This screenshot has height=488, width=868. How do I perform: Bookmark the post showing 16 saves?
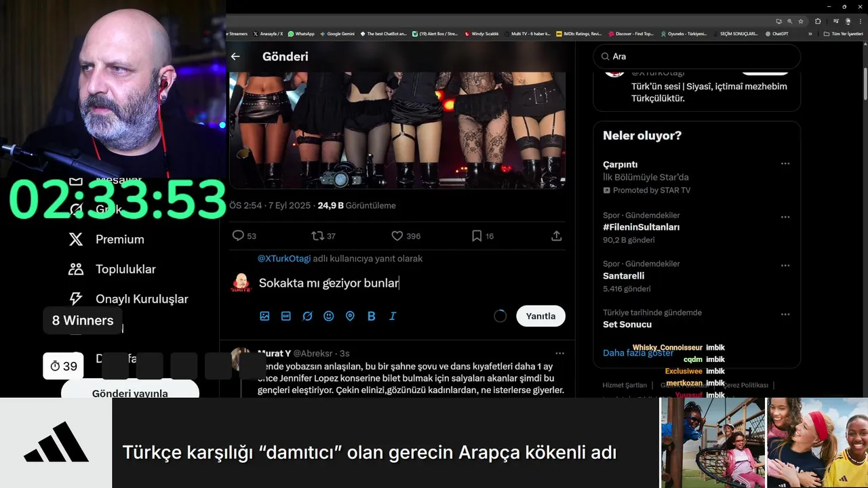477,236
